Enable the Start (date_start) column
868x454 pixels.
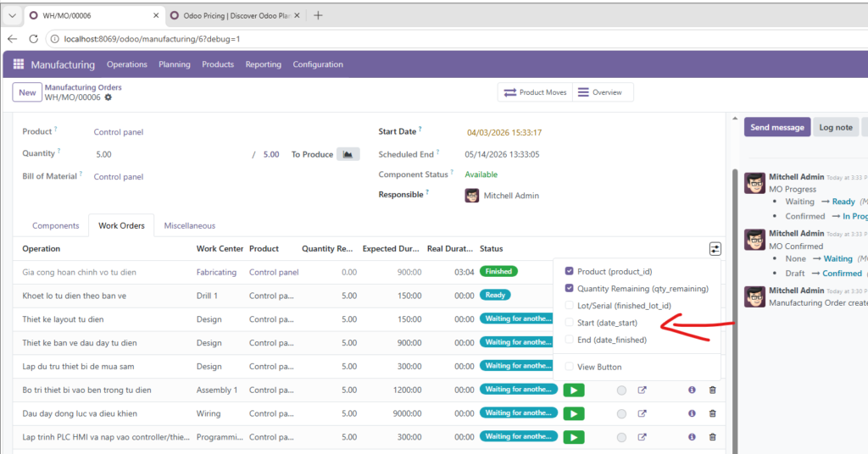[570, 323]
